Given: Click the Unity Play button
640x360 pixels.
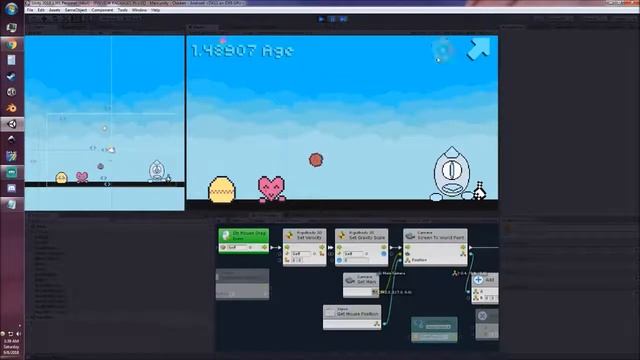Looking at the screenshot, I should click(x=321, y=19).
